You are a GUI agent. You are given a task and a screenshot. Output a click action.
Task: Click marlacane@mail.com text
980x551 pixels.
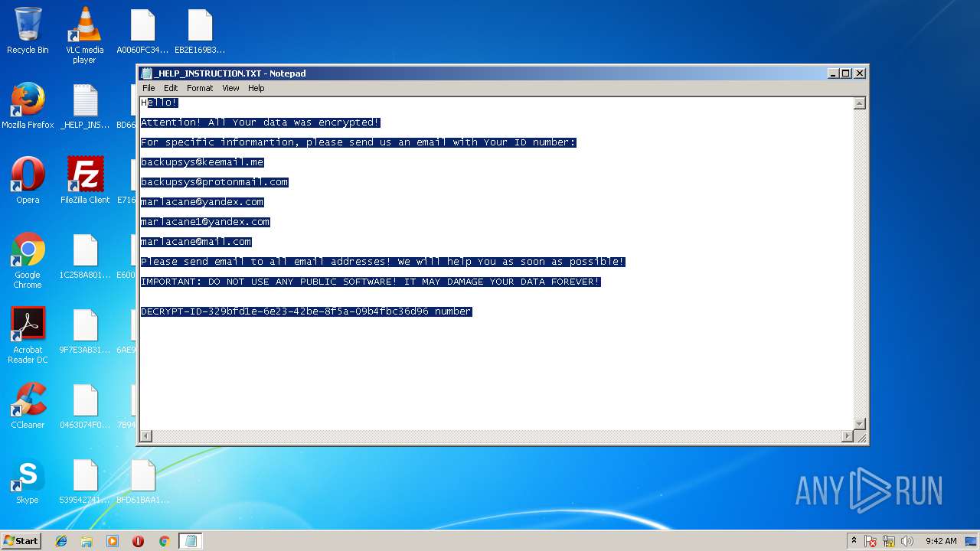(x=196, y=242)
